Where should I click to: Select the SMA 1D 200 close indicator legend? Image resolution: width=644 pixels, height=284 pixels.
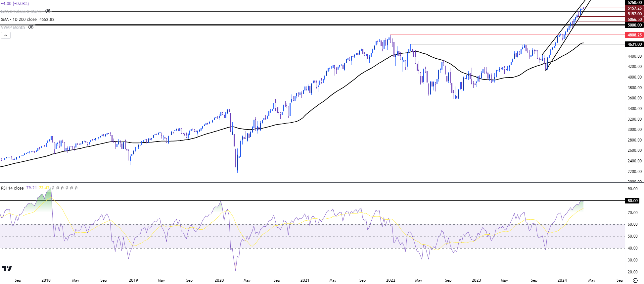[19, 19]
